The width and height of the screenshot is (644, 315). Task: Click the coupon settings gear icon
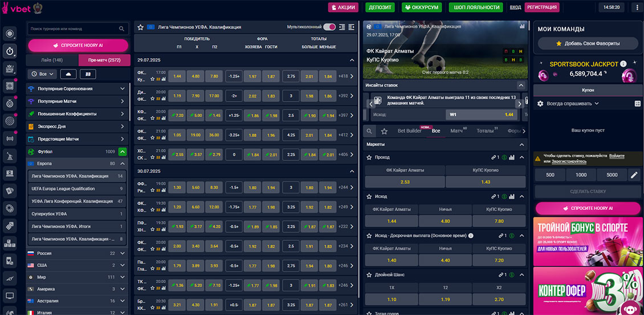pos(540,104)
